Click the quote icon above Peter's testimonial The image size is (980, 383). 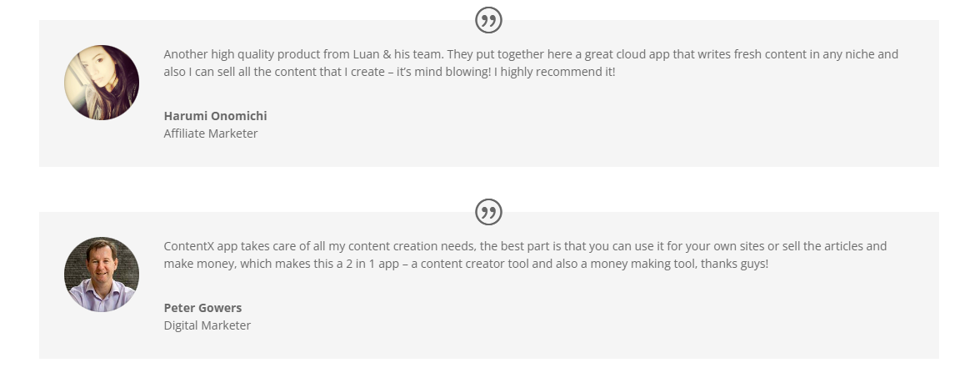tap(488, 212)
